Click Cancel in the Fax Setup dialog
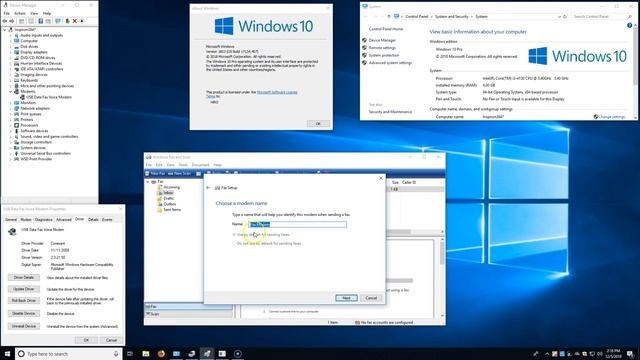This screenshot has height=360, width=640. click(x=371, y=298)
